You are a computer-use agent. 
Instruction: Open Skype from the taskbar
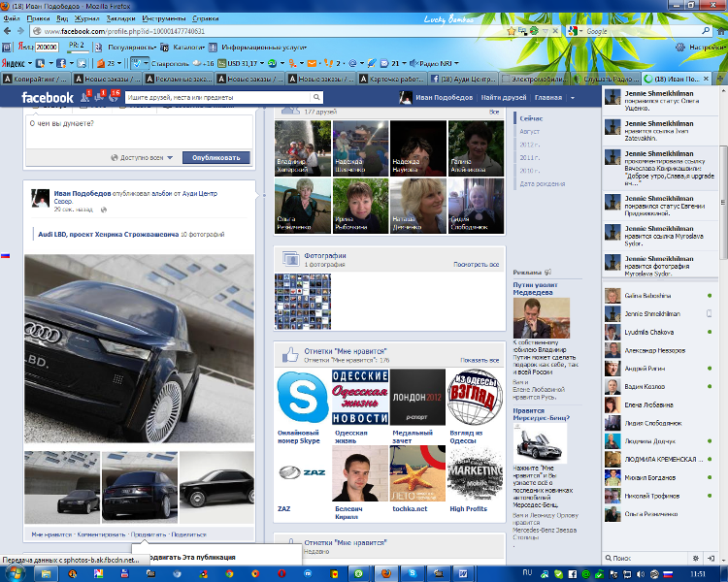coord(413,573)
